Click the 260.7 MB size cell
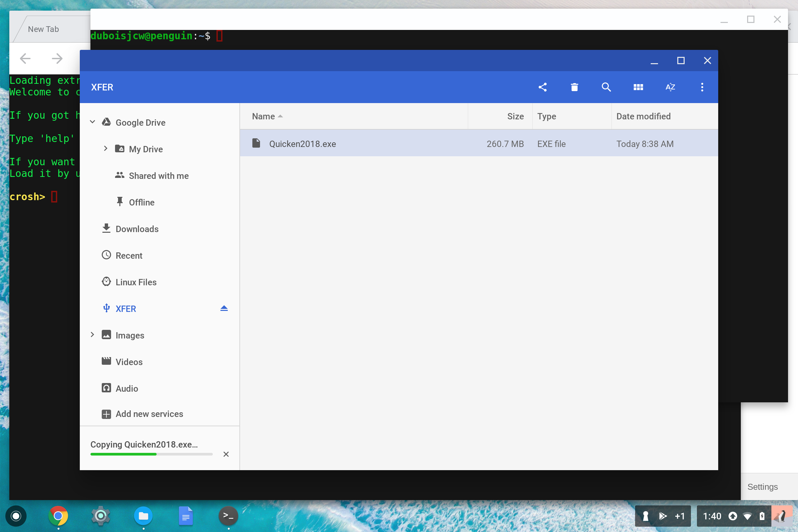The width and height of the screenshot is (798, 532). click(x=505, y=144)
